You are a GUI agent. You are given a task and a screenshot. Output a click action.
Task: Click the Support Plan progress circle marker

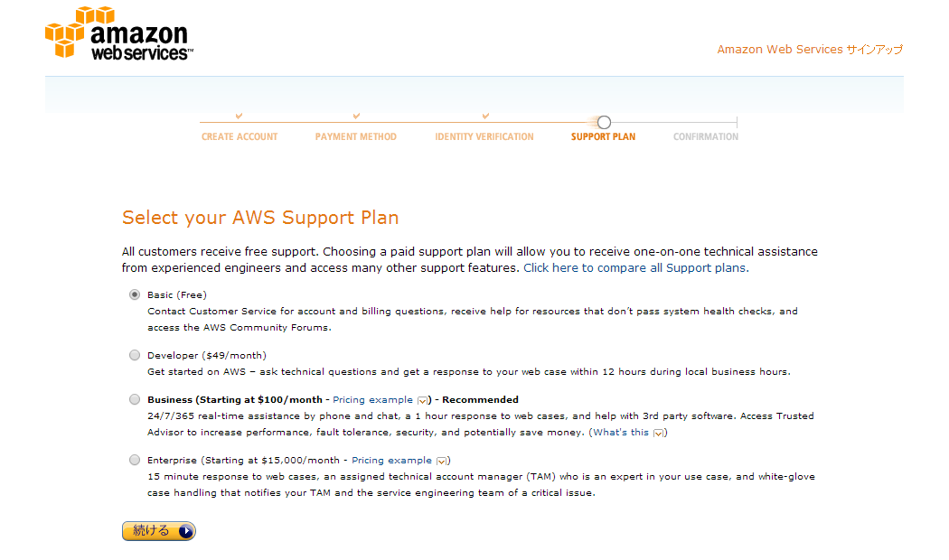coord(604,122)
